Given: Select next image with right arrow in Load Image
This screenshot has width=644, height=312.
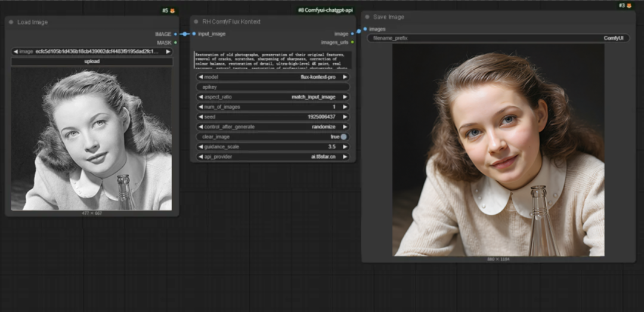Looking at the screenshot, I should pyautogui.click(x=168, y=51).
